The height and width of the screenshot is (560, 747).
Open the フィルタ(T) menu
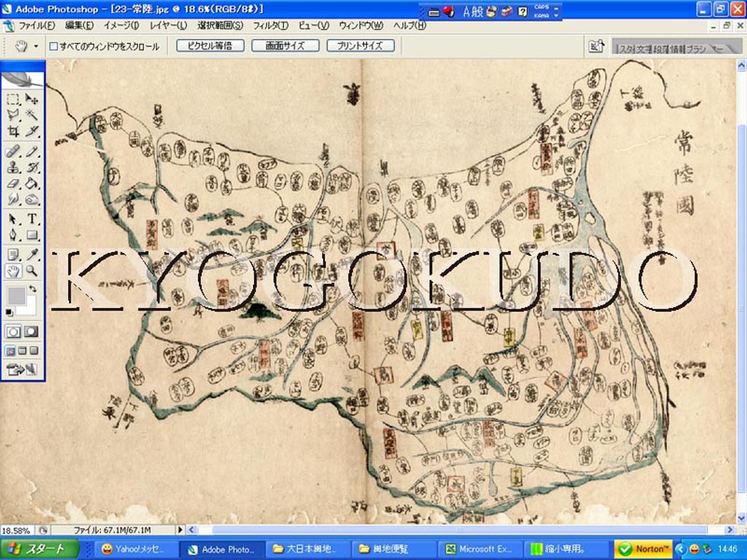pyautogui.click(x=270, y=26)
